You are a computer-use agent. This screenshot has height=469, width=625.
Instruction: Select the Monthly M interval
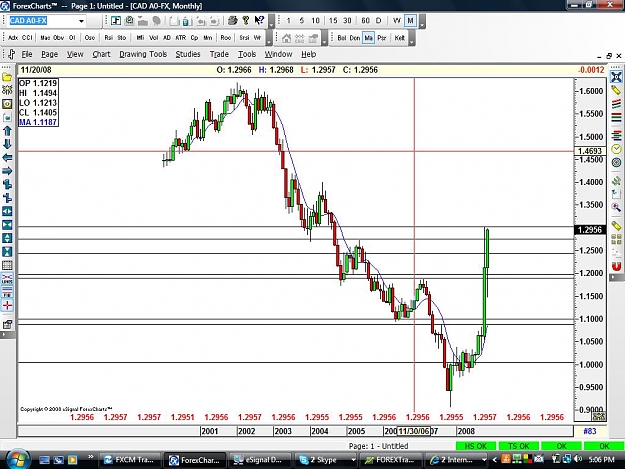(410, 20)
